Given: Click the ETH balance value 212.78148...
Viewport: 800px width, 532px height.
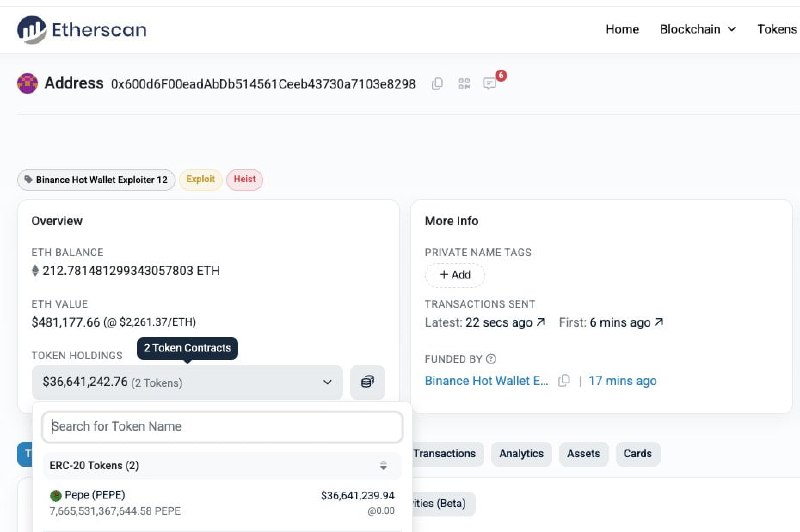Looking at the screenshot, I should pos(131,270).
